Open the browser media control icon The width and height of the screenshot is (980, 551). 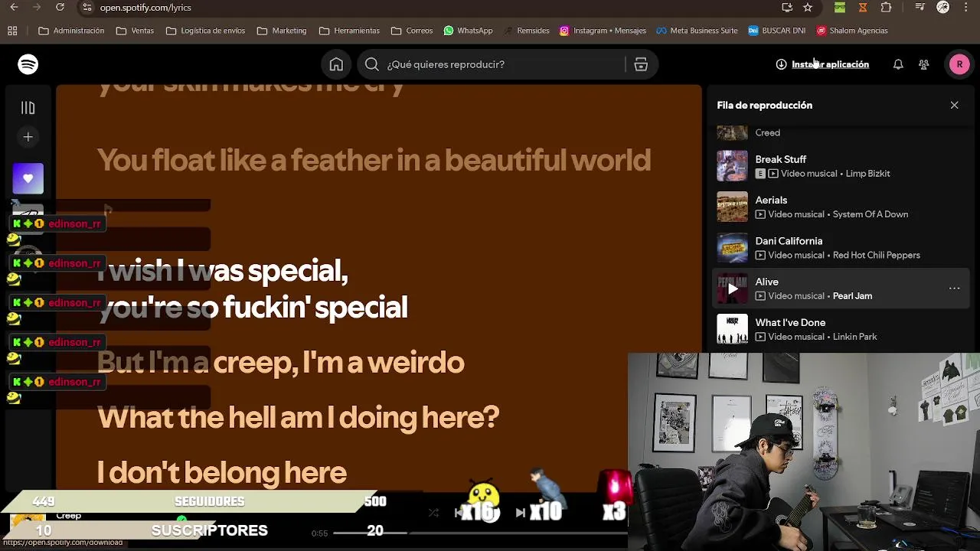click(x=920, y=8)
